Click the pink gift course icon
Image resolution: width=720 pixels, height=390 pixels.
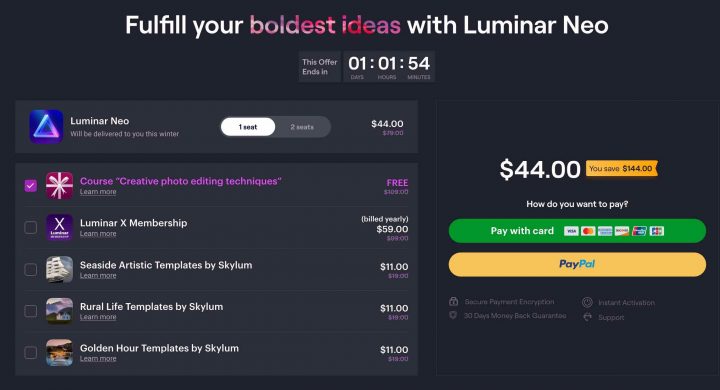(59, 186)
